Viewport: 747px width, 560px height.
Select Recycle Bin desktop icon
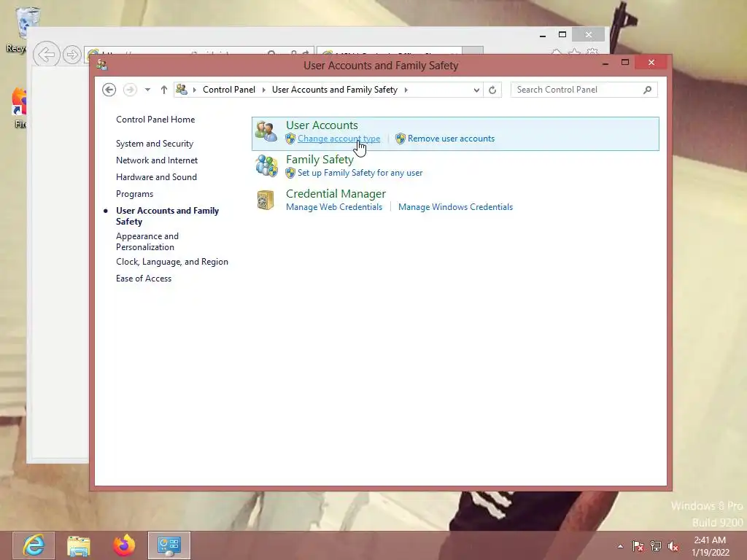coord(21,28)
